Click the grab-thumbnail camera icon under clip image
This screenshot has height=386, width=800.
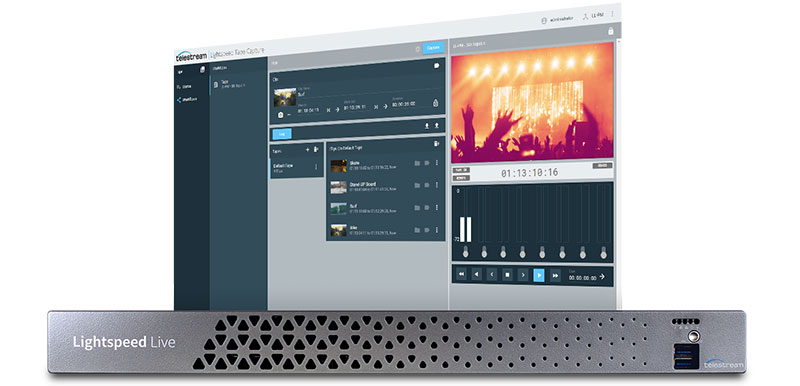pos(280,115)
